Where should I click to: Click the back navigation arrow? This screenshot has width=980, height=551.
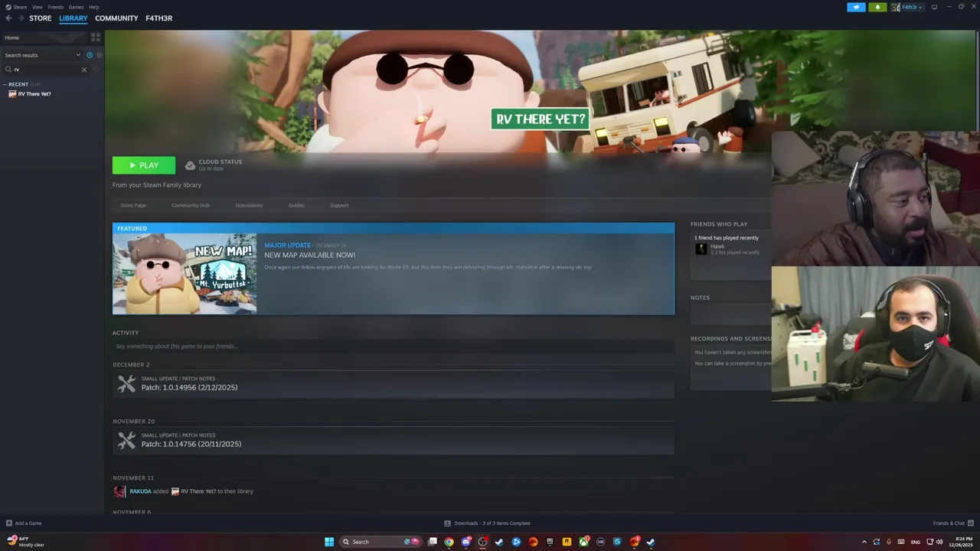(8, 18)
